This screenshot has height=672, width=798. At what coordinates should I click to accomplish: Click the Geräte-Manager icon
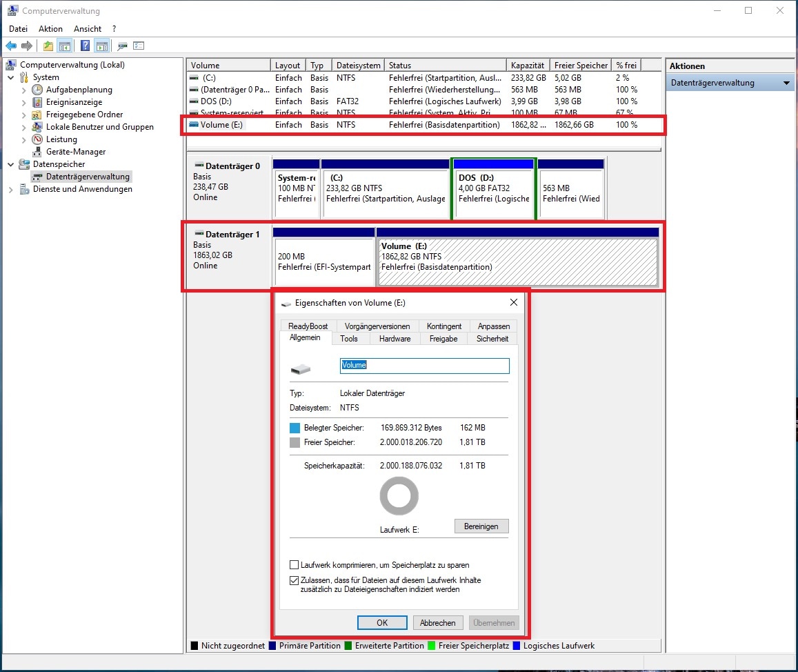click(x=37, y=152)
